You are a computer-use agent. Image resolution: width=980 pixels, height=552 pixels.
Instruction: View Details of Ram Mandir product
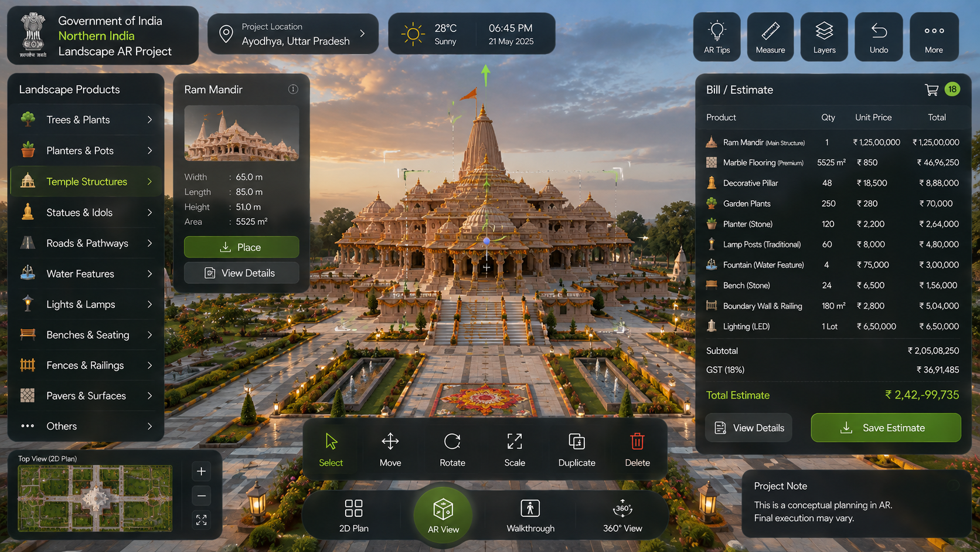[241, 273]
